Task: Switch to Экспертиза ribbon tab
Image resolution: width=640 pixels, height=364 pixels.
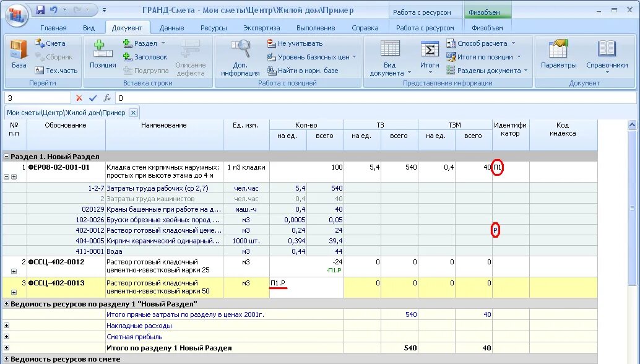Action: click(262, 28)
